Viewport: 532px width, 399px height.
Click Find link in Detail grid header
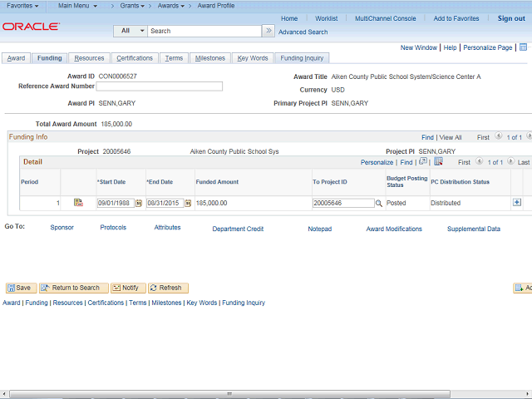(406, 163)
